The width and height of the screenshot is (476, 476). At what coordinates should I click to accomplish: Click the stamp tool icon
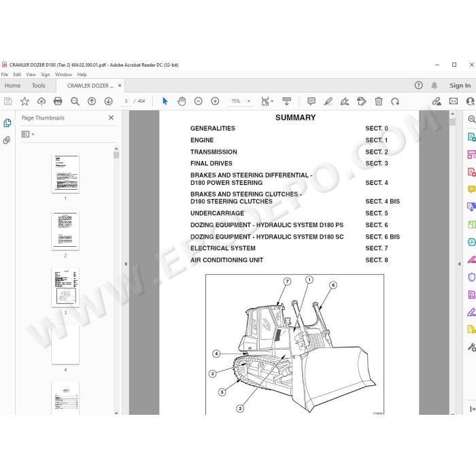coord(362,101)
